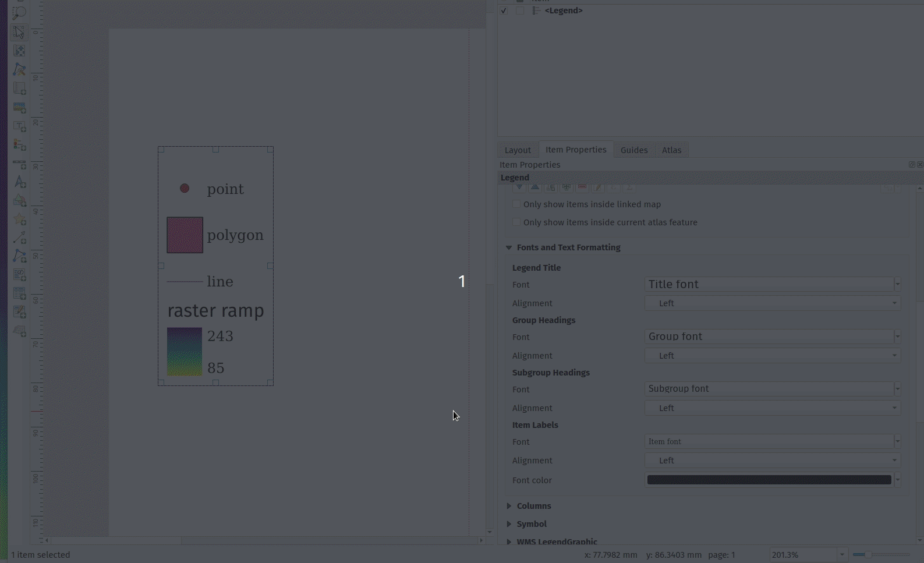Viewport: 924px width, 563px height.
Task: Click the Add Label tool icon
Action: [19, 126]
